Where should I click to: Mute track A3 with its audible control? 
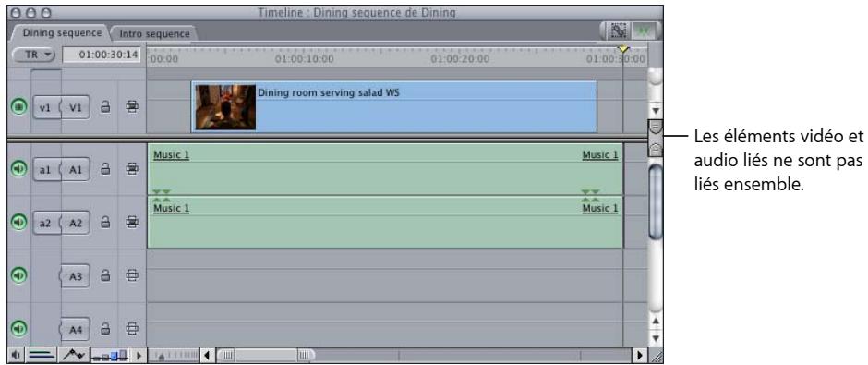tap(18, 275)
